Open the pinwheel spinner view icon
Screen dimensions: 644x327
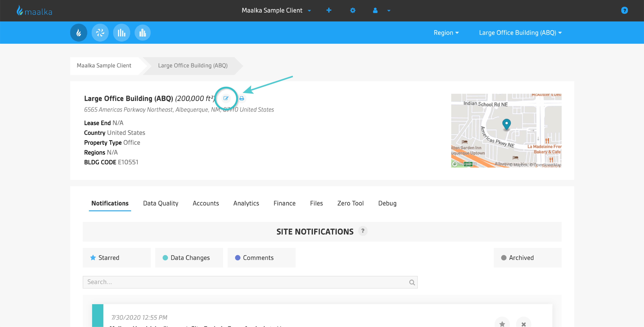tap(100, 33)
